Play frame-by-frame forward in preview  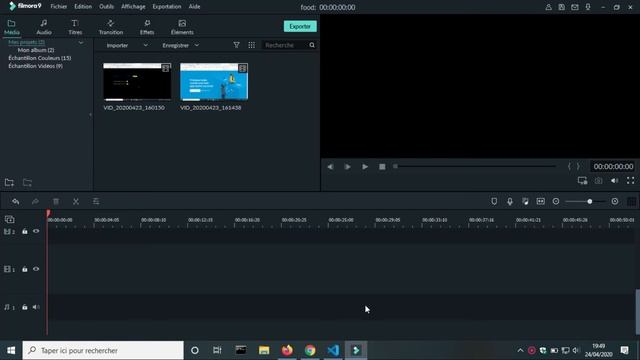(347, 167)
